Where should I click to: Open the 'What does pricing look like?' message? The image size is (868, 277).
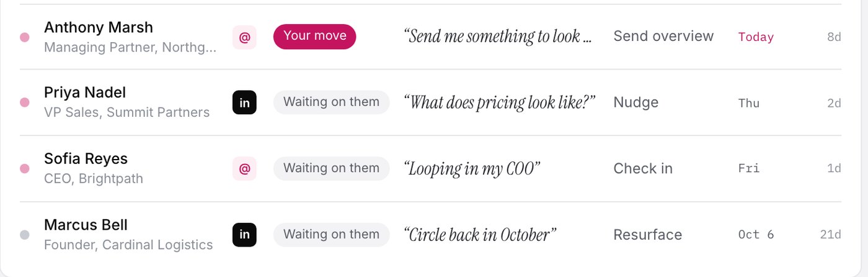point(499,102)
